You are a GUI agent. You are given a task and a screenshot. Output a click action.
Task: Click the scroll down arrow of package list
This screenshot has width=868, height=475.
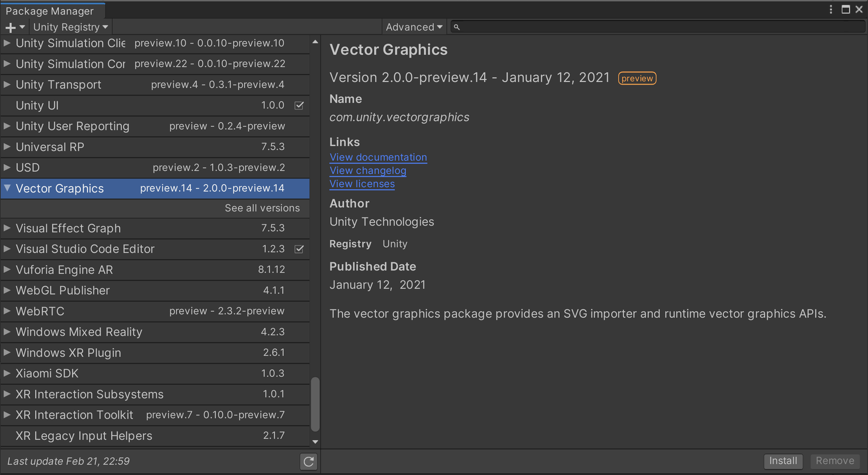pyautogui.click(x=315, y=442)
